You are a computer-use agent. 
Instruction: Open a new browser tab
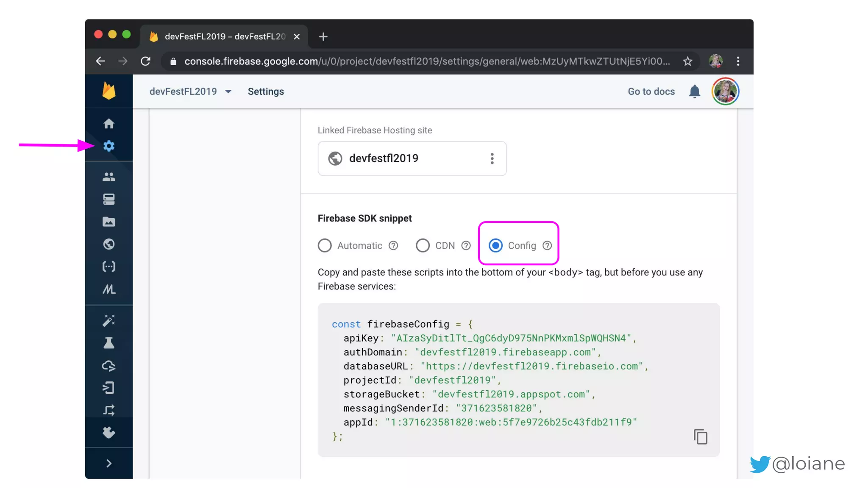pos(323,37)
